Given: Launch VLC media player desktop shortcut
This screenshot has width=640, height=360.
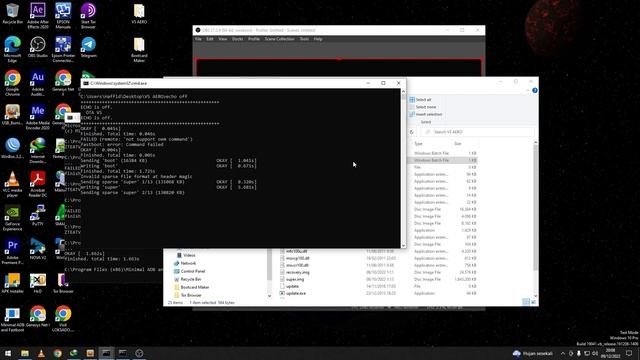Looking at the screenshot, I should coord(12,184).
